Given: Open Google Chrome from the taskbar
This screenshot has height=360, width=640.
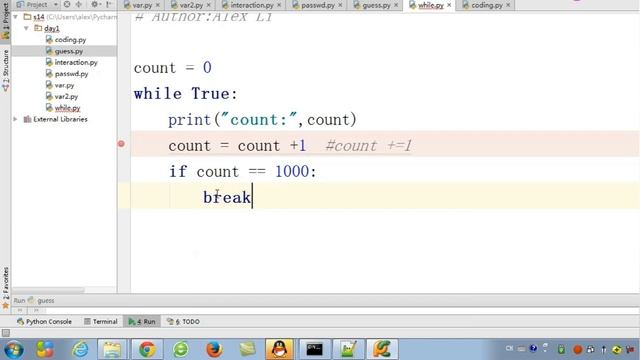Looking at the screenshot, I should click(x=147, y=349).
